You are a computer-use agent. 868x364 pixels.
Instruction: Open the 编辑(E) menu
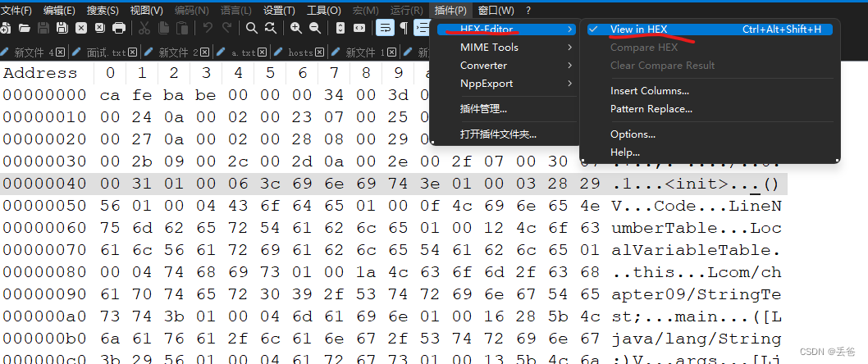point(59,11)
